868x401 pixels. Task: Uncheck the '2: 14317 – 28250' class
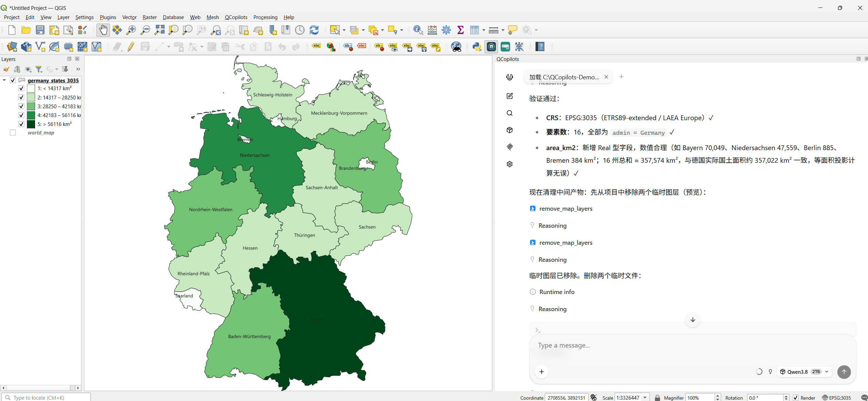click(x=21, y=97)
